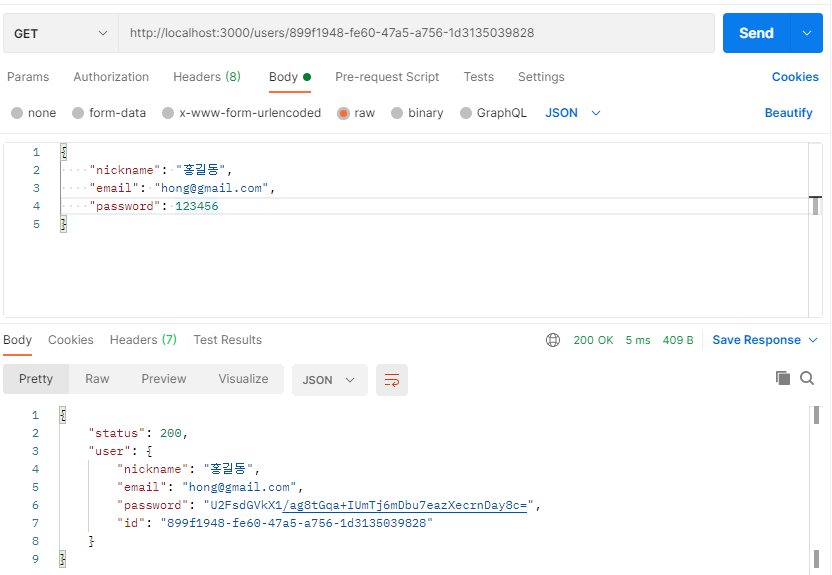Open request Headers (8) tab
This screenshot has height=575, width=832.
pyautogui.click(x=207, y=77)
